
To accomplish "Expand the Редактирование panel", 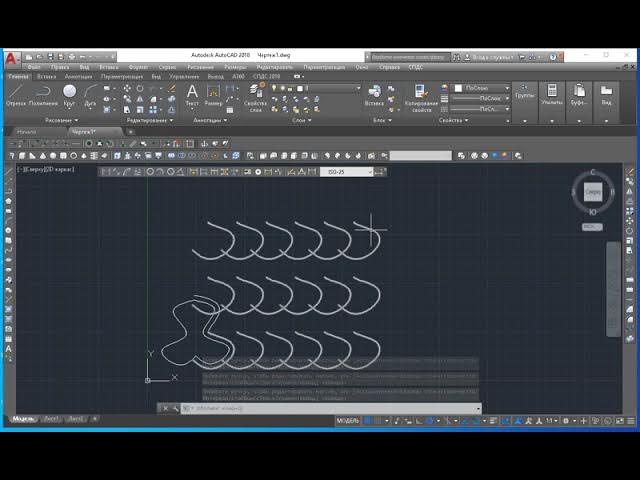I will [149, 120].
